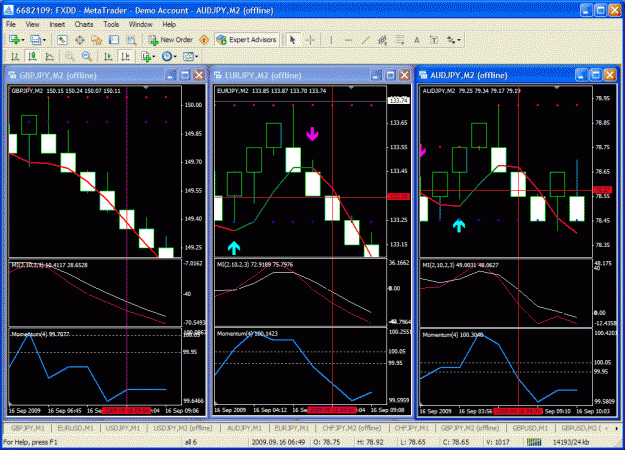Open the Templates dropdown
The width and height of the screenshot is (625, 450).
coord(190,57)
